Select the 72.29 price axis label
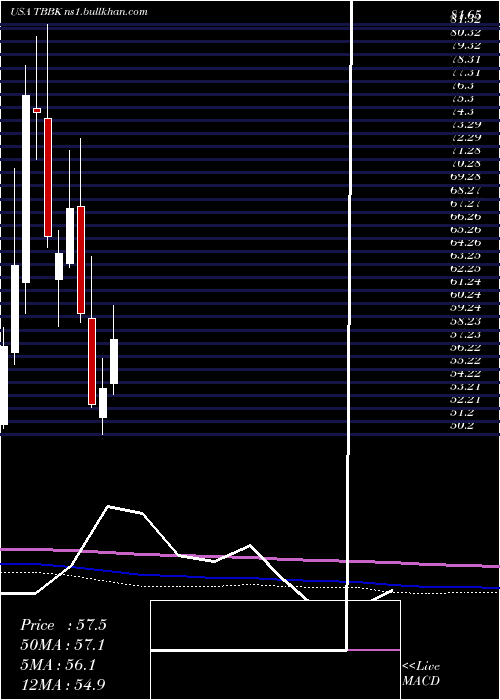500x700 pixels. (466, 138)
